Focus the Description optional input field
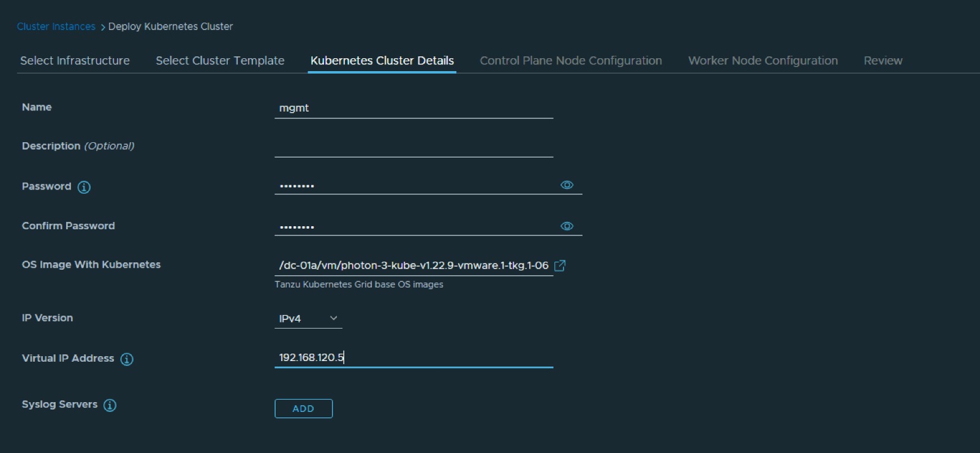This screenshot has width=980, height=453. 413,147
